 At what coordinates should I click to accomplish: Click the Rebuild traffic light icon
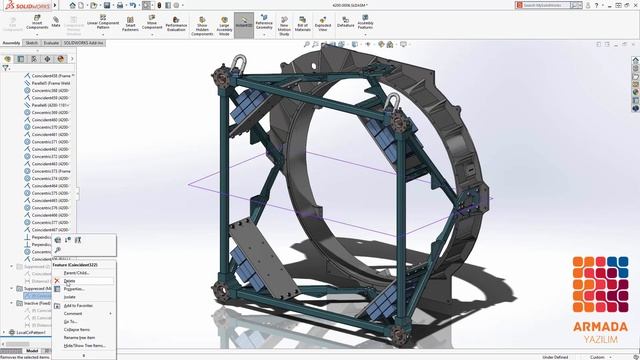[x=159, y=5]
